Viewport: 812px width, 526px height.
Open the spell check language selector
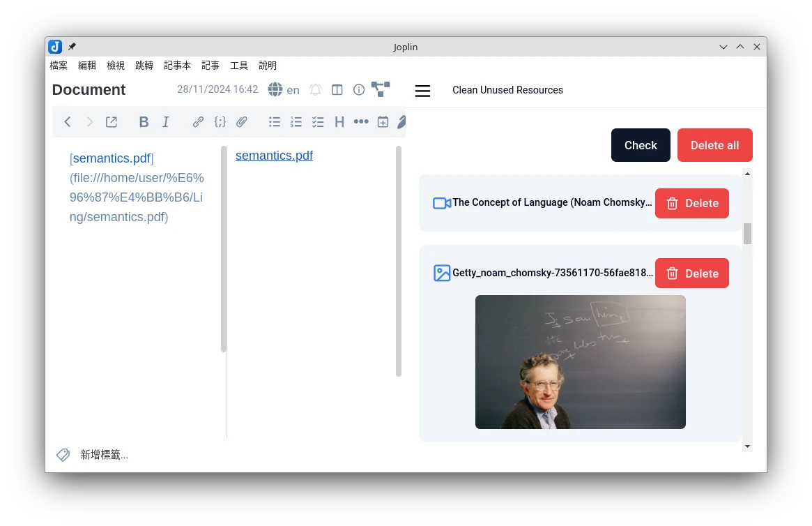click(x=284, y=90)
